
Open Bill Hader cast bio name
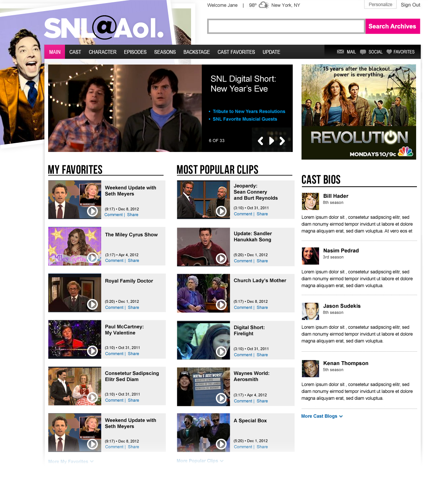[336, 196]
